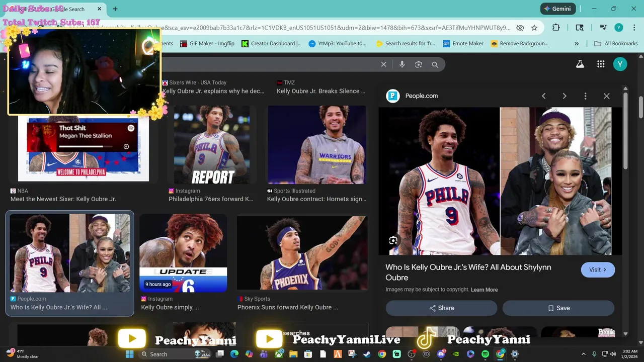
Task: Open Windows Start menu
Action: coord(129,354)
